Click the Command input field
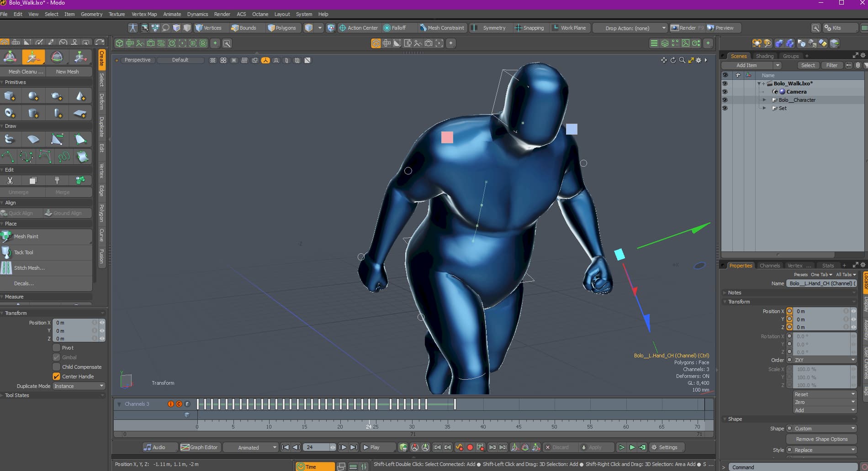The image size is (868, 471). (793, 467)
